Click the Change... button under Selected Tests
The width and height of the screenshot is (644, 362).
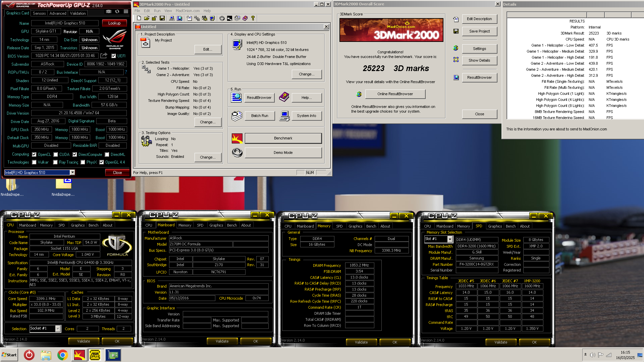point(208,122)
